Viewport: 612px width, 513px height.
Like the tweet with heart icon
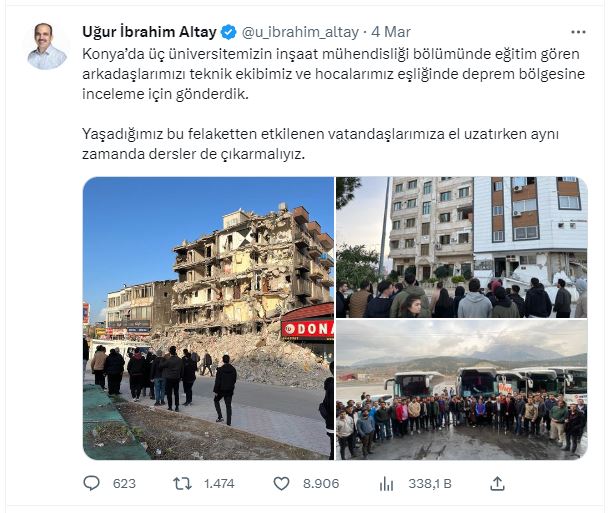[x=281, y=484]
